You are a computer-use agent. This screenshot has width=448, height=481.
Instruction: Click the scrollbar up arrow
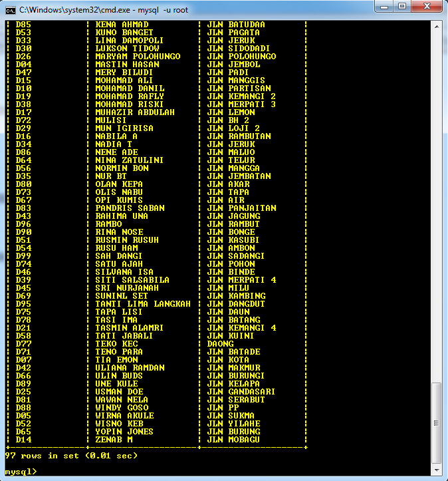click(437, 27)
